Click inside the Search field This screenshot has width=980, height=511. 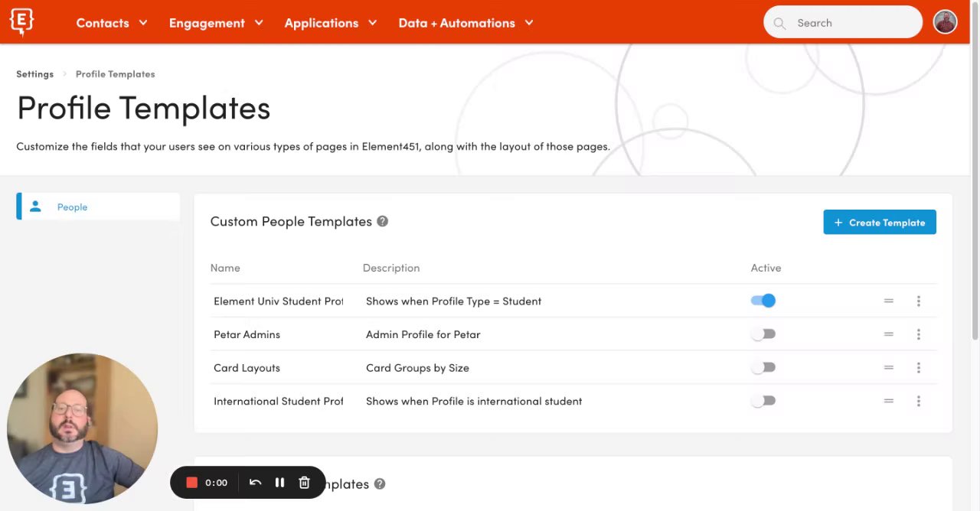coord(843,23)
